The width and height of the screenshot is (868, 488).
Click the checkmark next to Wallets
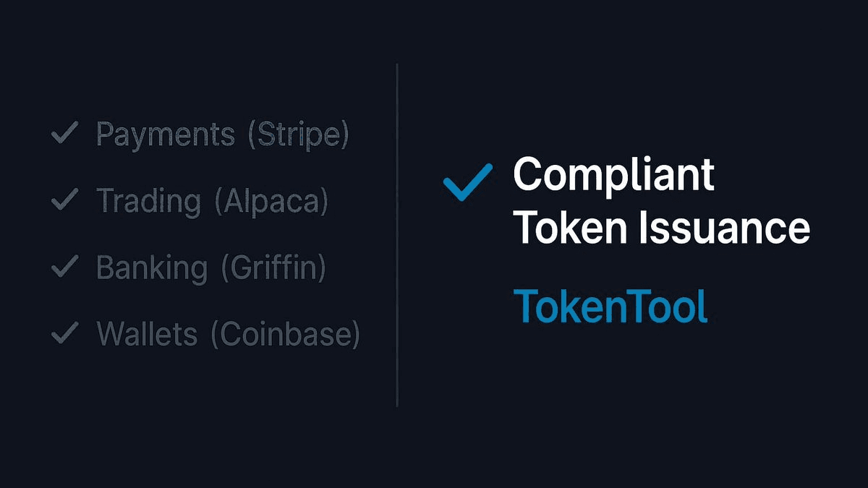coord(64,333)
